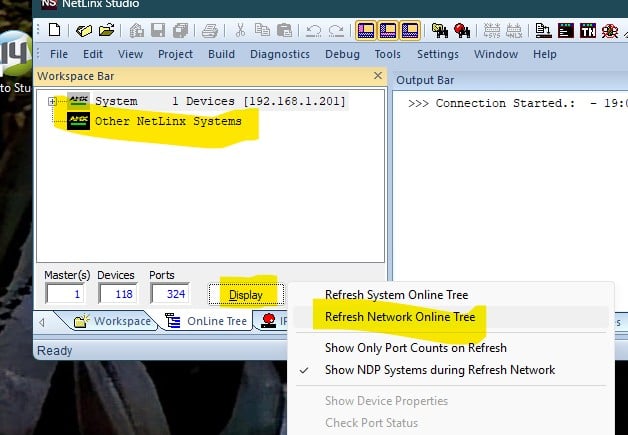
Task: Click the Display button
Action: 246,295
